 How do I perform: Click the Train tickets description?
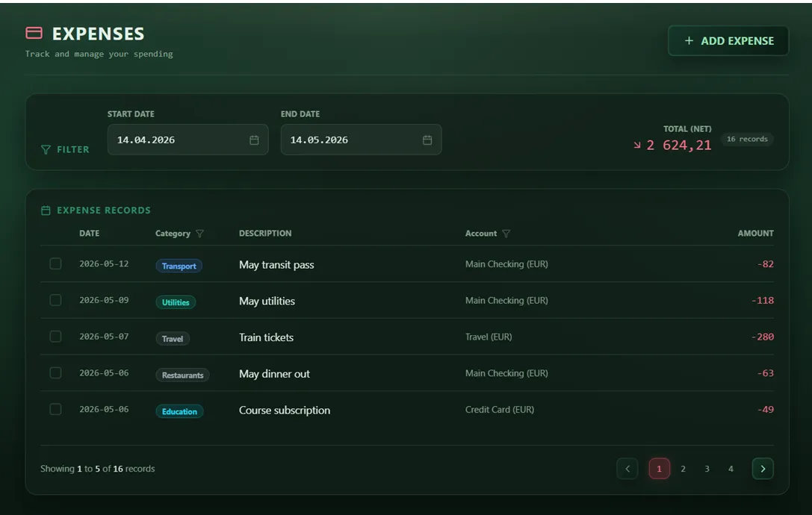tap(266, 337)
